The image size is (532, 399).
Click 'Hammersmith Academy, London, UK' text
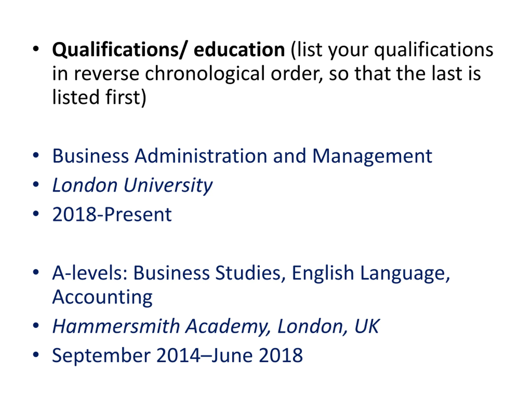pyautogui.click(x=216, y=327)
